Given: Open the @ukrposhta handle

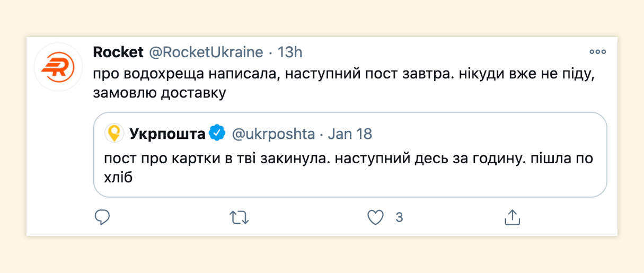Looking at the screenshot, I should [274, 134].
